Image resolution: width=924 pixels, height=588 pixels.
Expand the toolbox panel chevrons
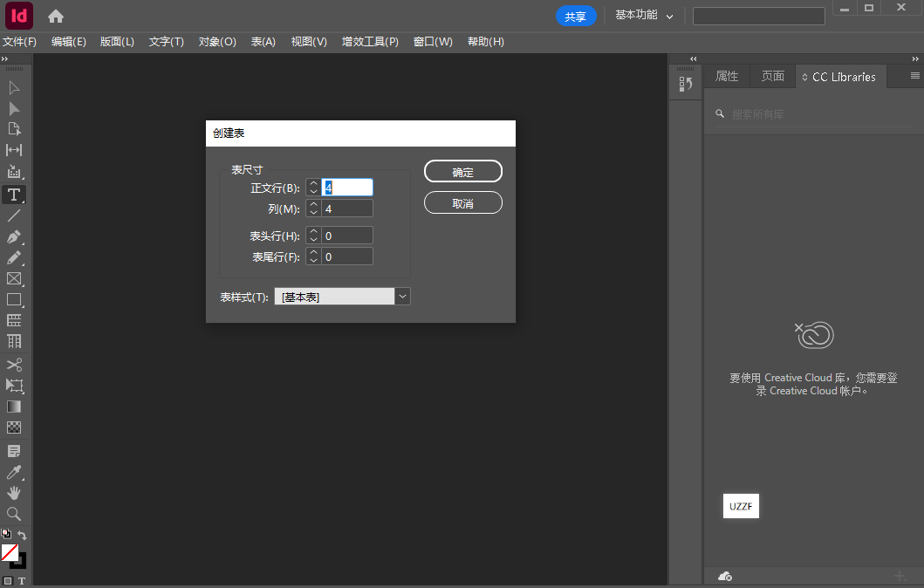tap(4, 59)
